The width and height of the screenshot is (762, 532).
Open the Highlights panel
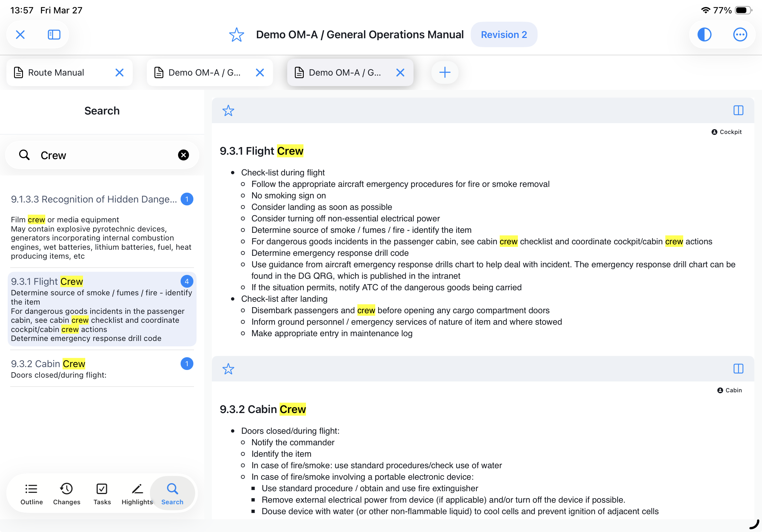click(x=137, y=493)
